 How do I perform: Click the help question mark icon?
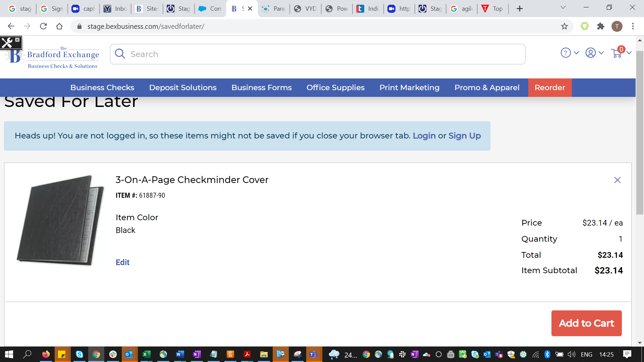566,53
